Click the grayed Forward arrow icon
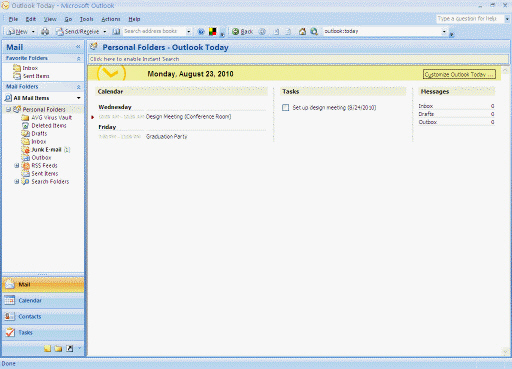512x369 pixels. [x=262, y=32]
